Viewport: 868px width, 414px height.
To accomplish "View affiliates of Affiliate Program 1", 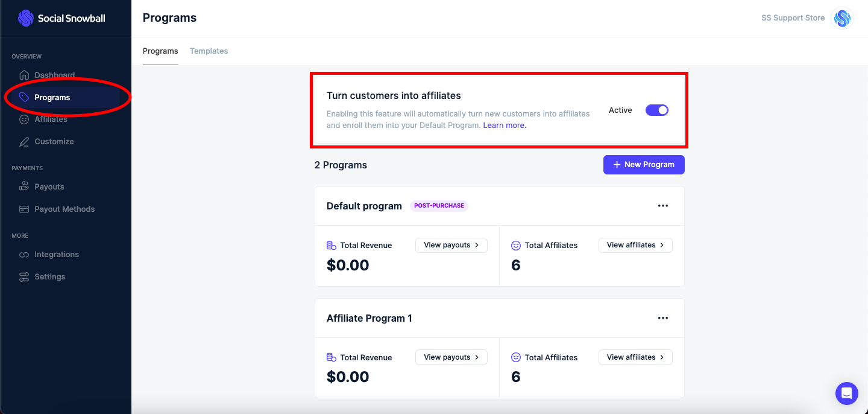I will [635, 357].
